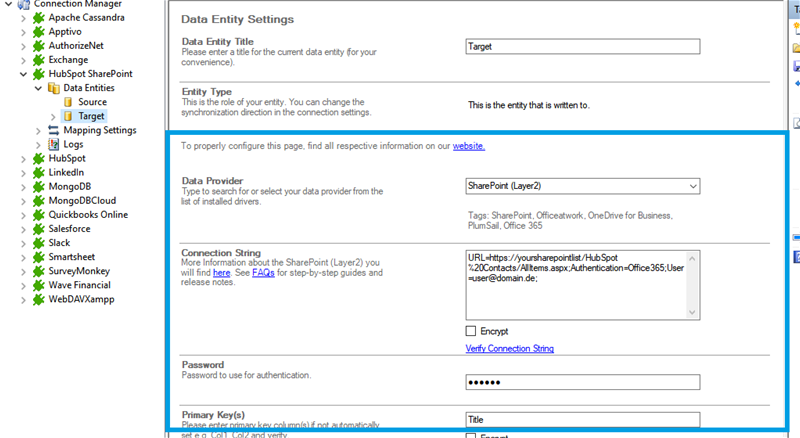This screenshot has width=800, height=438.
Task: Click the MongoDB connection icon
Action: [x=39, y=186]
